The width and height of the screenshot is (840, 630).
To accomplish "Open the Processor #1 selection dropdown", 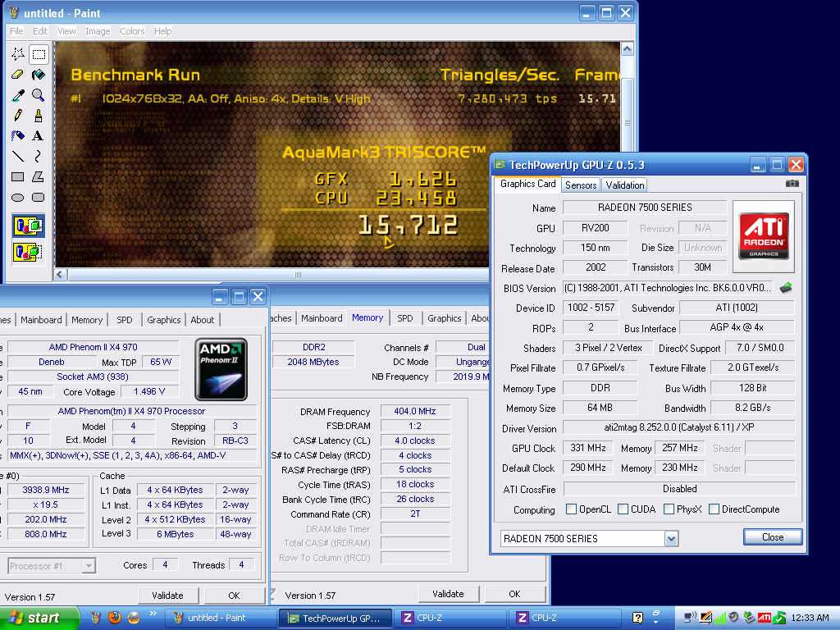I will click(89, 566).
